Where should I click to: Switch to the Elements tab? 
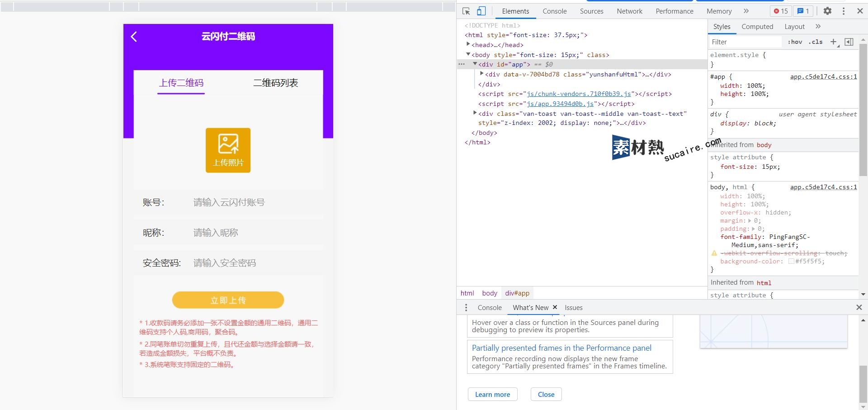[x=515, y=11]
